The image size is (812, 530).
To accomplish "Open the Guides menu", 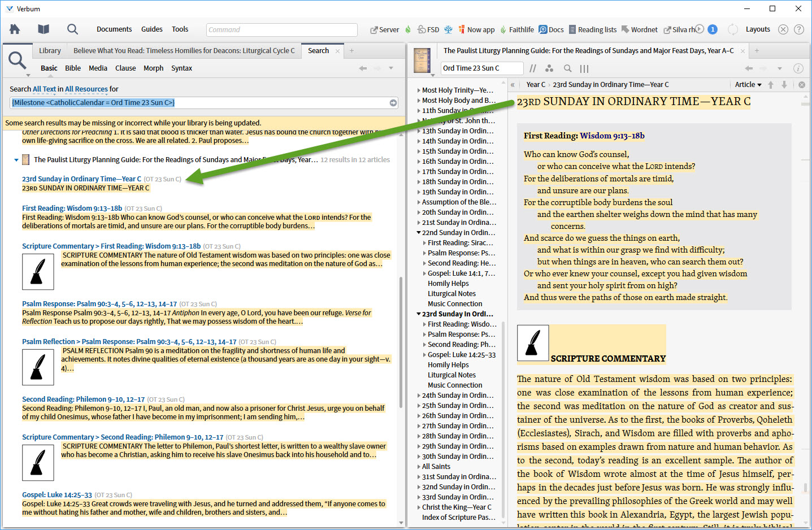I will (151, 29).
